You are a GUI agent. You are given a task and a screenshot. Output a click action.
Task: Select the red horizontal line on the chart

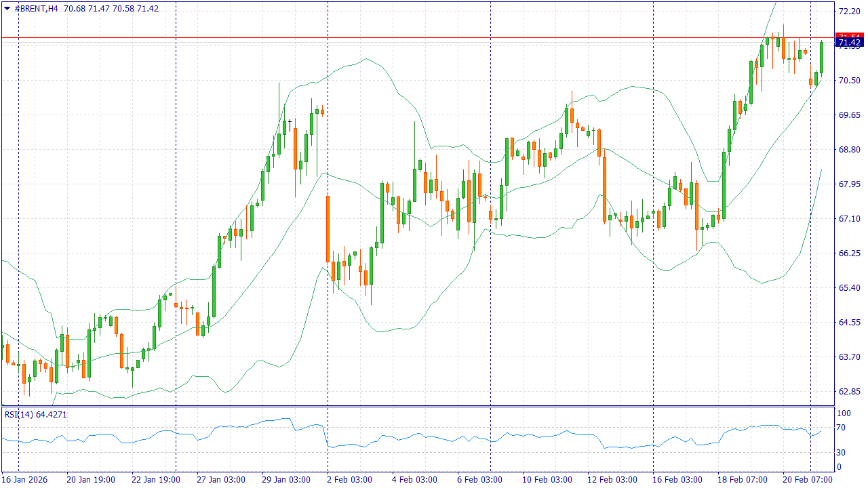407,38
